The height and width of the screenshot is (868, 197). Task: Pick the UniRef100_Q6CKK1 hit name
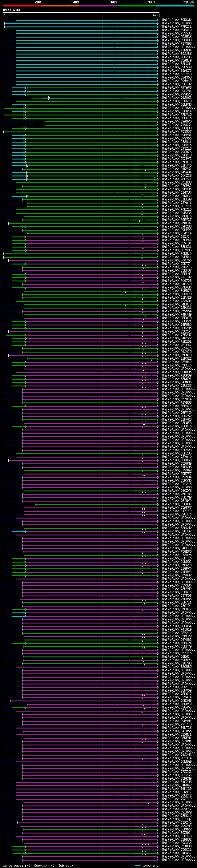(177, 321)
